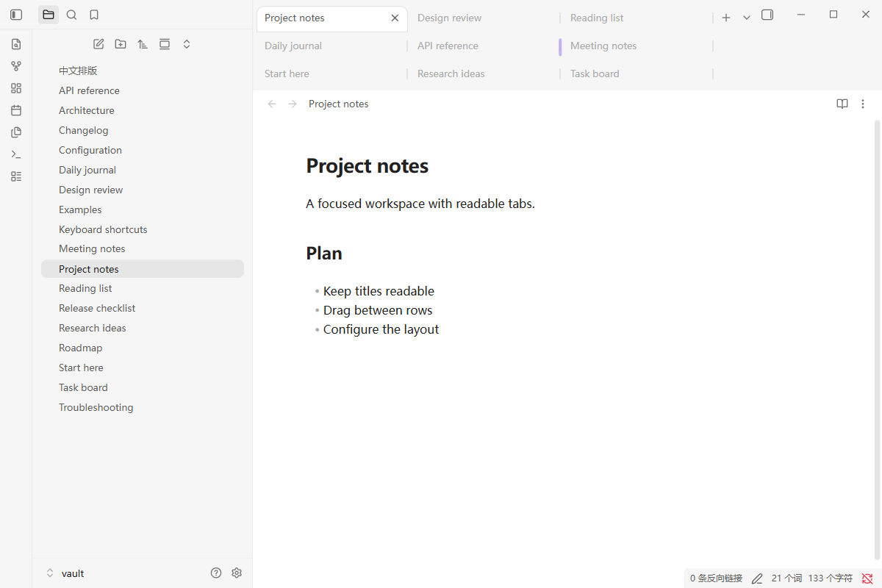Open the Changelog note in explorer
Screen dimensions: 882x588
(143, 130)
